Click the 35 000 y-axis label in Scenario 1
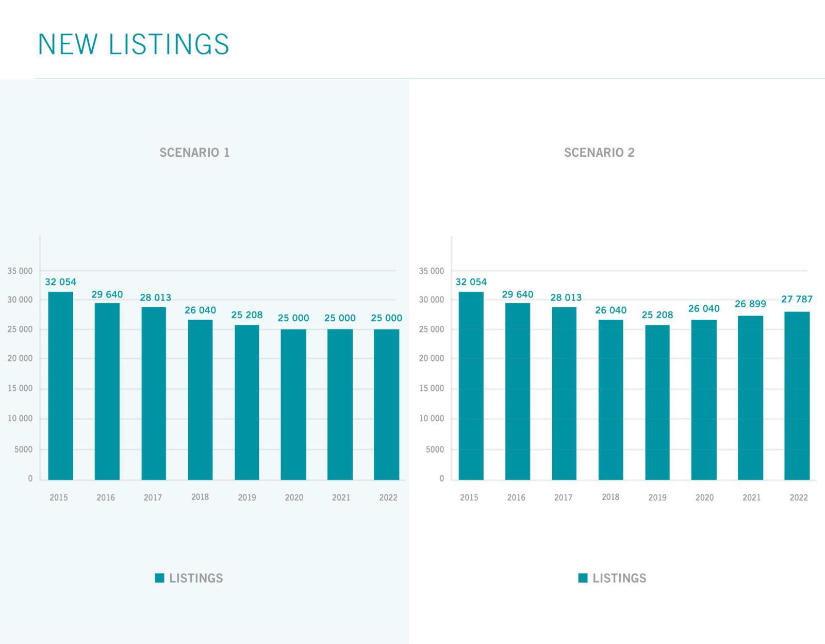 point(20,271)
